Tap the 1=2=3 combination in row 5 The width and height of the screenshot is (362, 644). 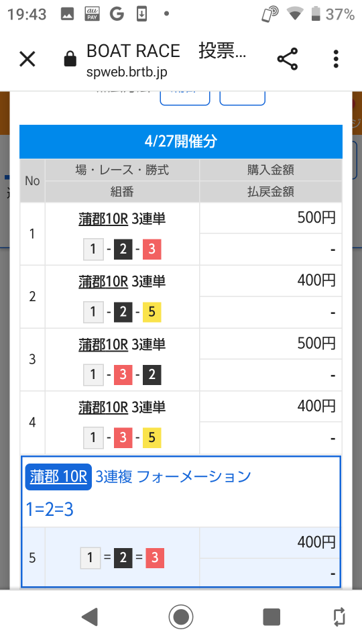122,557
